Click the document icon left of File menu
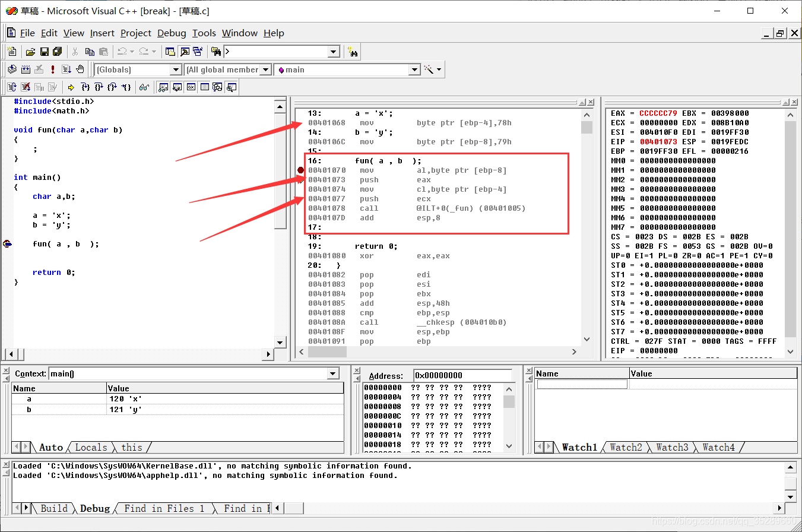 [11, 33]
